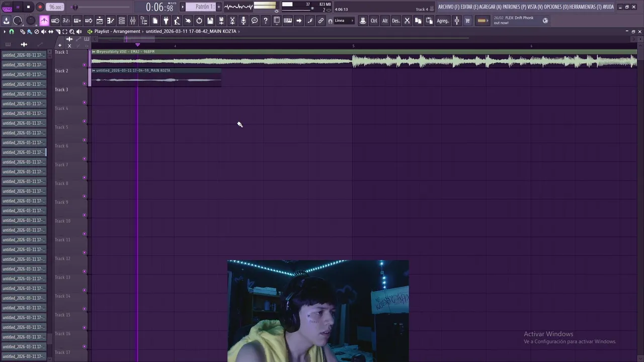Click the Ctrl modifier button
This screenshot has width=644, height=362.
374,21
